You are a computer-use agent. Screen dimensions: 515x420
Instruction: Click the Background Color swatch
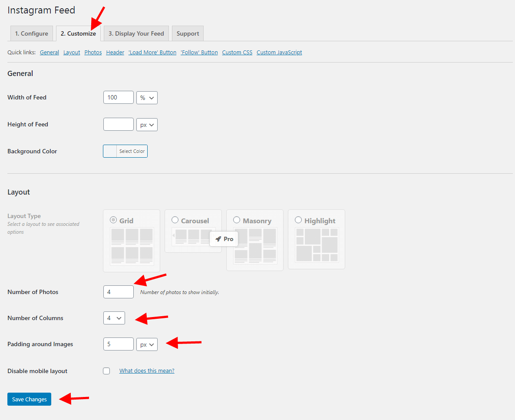pos(110,151)
